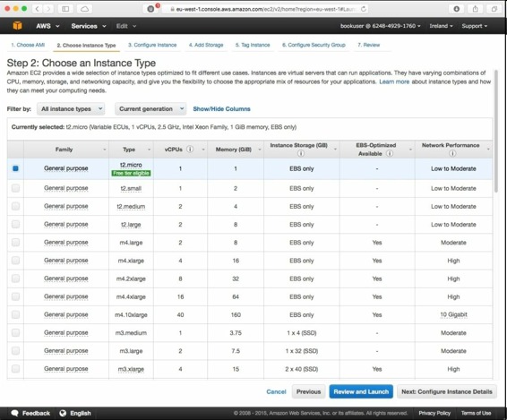The width and height of the screenshot is (507, 420).
Task: Expand the Services dropdown
Action: [x=89, y=26]
